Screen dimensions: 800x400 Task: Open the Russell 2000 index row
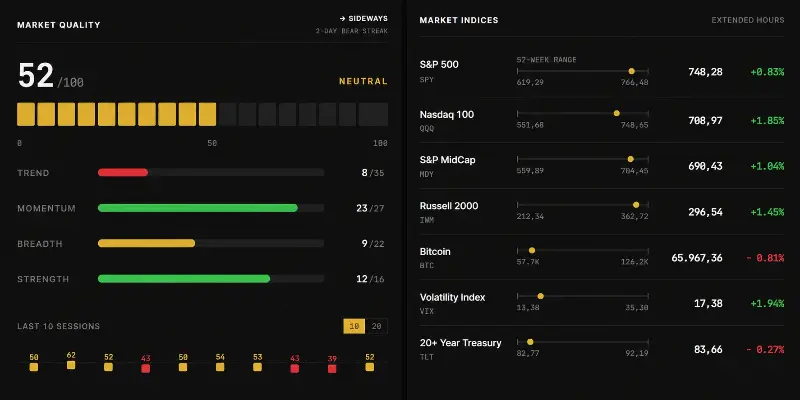coord(602,212)
